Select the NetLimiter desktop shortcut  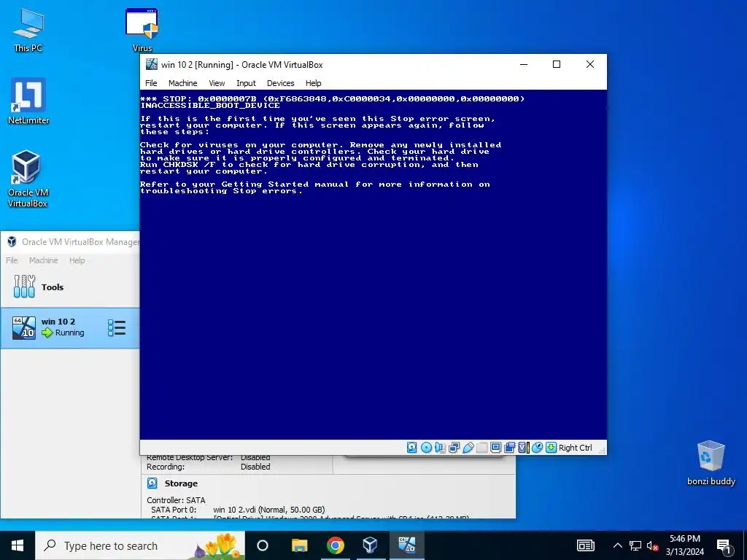click(28, 101)
